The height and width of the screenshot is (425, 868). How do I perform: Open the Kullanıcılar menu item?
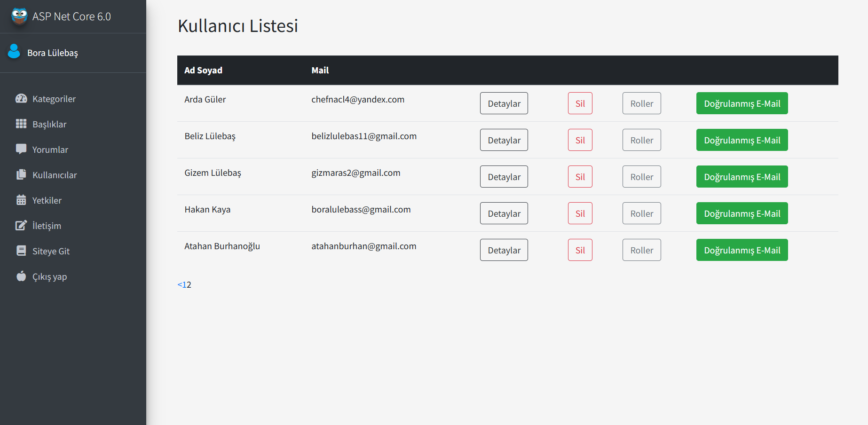tap(55, 175)
